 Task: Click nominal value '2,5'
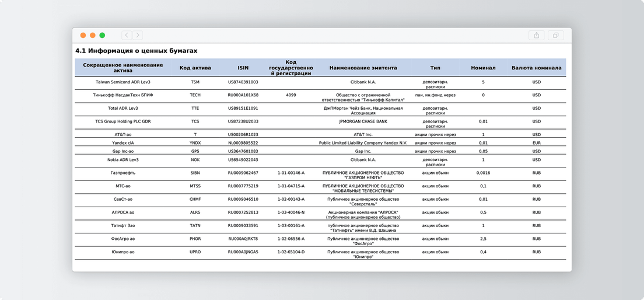[484, 239]
